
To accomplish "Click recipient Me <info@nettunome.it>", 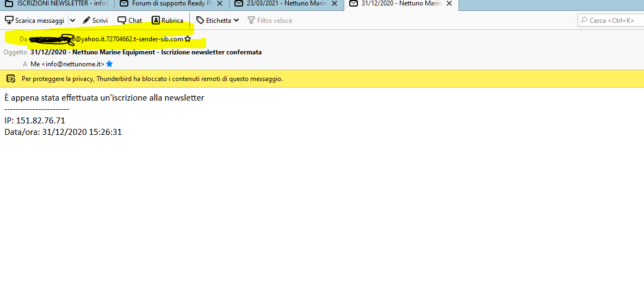I will [67, 64].
